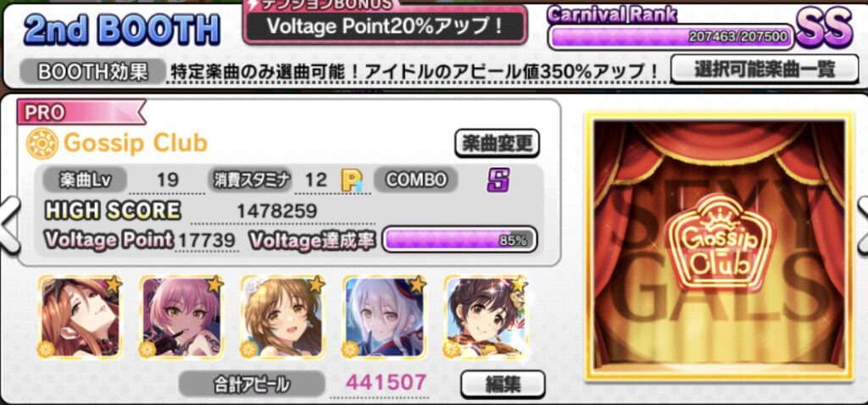Click the yellow P stamina icon
The image size is (868, 405).
352,180
